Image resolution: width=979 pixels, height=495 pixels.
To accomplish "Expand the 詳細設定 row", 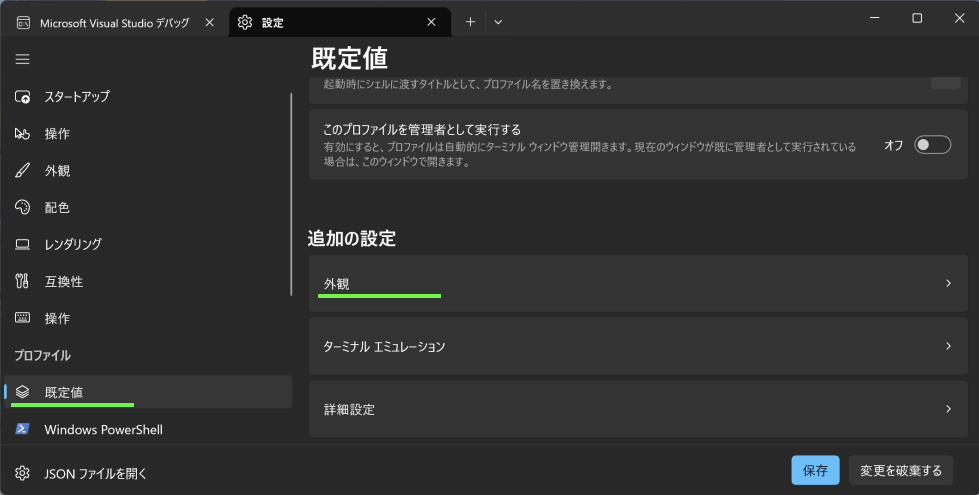I will pos(638,409).
